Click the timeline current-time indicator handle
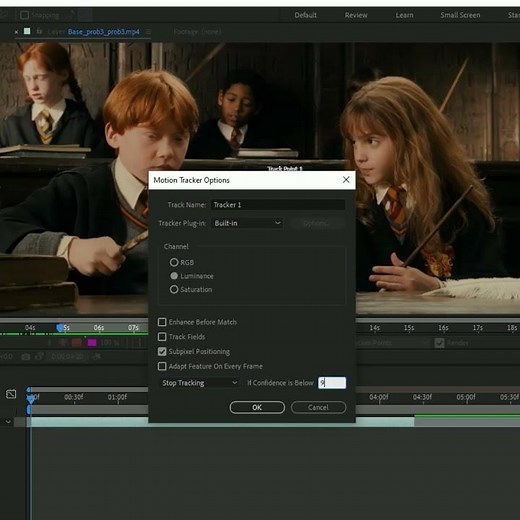Image resolution: width=520 pixels, height=520 pixels. [x=31, y=398]
